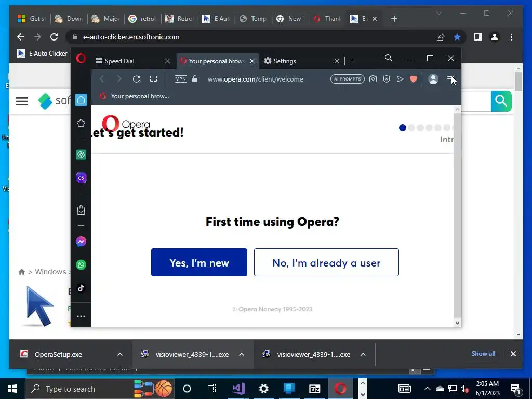Click Chrome address bar URL
The width and height of the screenshot is (532, 399).
[x=131, y=37]
